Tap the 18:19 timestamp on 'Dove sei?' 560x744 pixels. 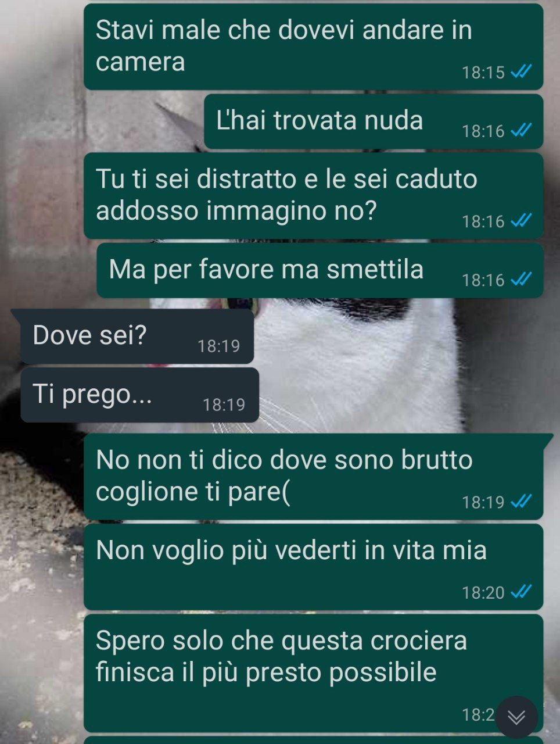[x=218, y=346]
